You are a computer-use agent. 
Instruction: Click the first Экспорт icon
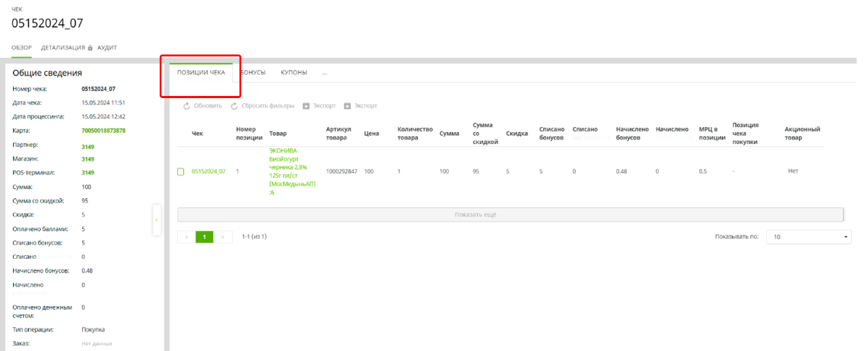pos(307,106)
